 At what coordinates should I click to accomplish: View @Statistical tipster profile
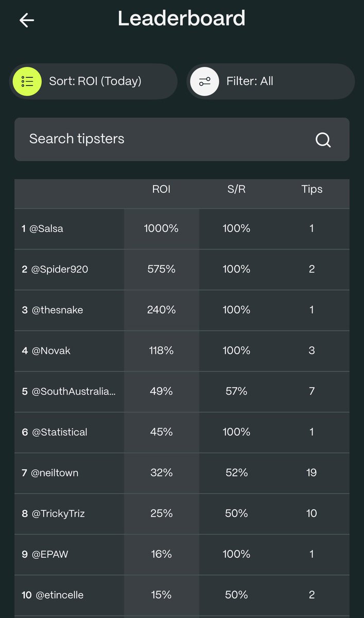182,432
